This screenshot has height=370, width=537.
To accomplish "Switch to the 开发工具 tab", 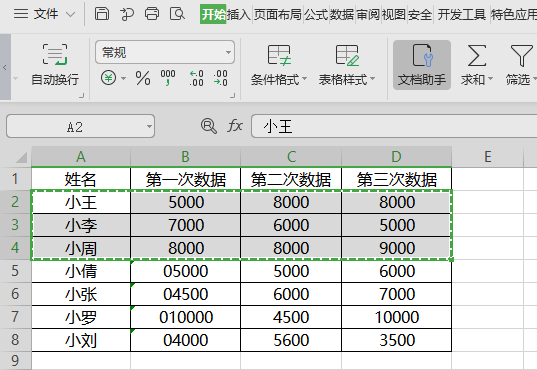I will click(x=462, y=14).
